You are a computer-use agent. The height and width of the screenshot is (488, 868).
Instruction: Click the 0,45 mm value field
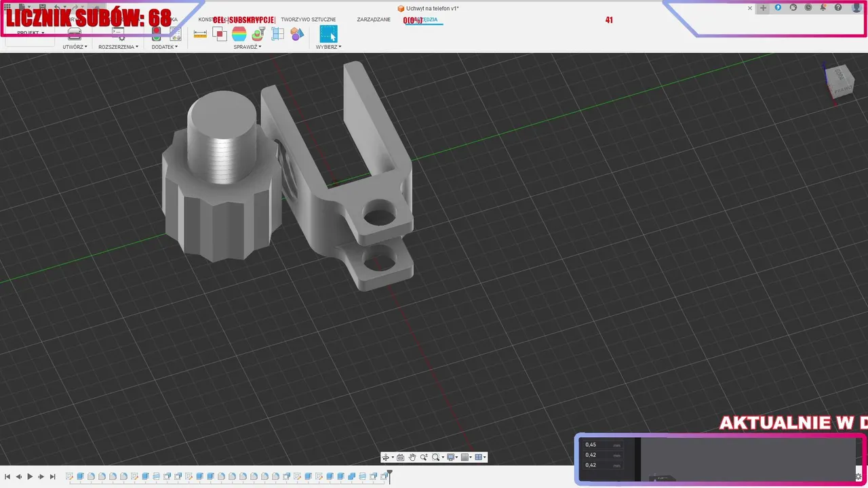click(x=603, y=445)
